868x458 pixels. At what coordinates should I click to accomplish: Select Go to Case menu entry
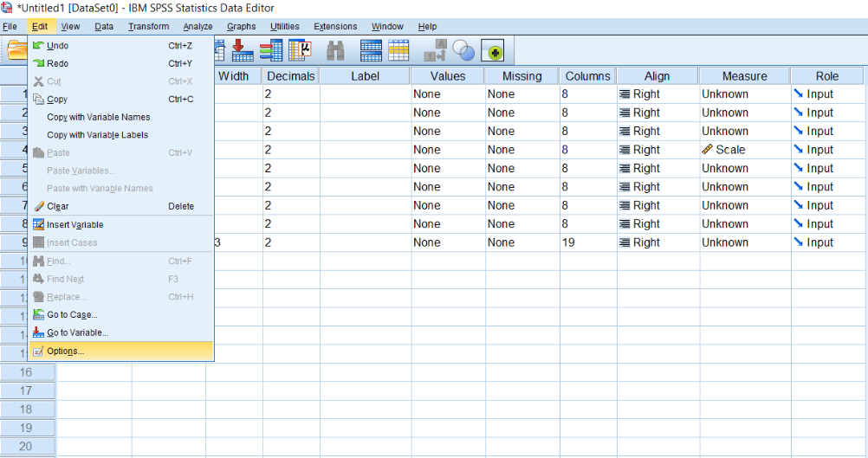(72, 315)
